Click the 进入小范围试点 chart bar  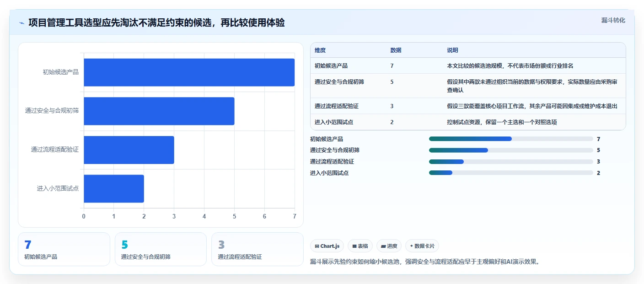pos(114,188)
